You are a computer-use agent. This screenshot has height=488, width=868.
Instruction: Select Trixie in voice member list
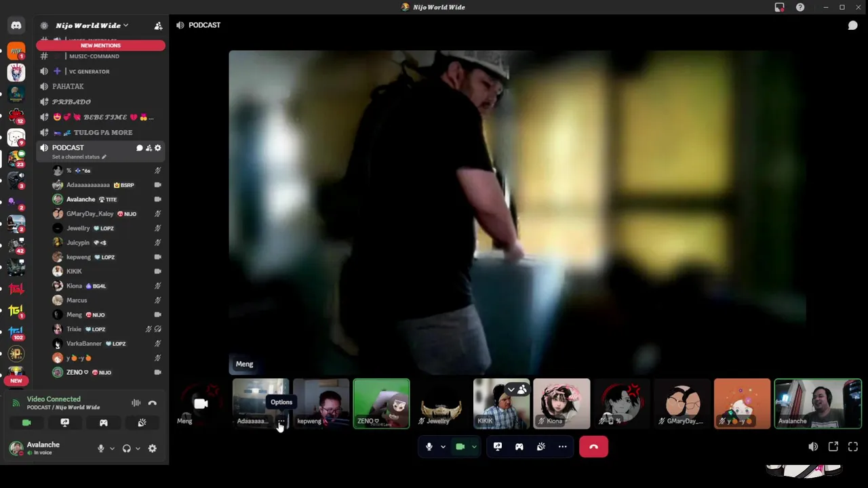point(107,329)
